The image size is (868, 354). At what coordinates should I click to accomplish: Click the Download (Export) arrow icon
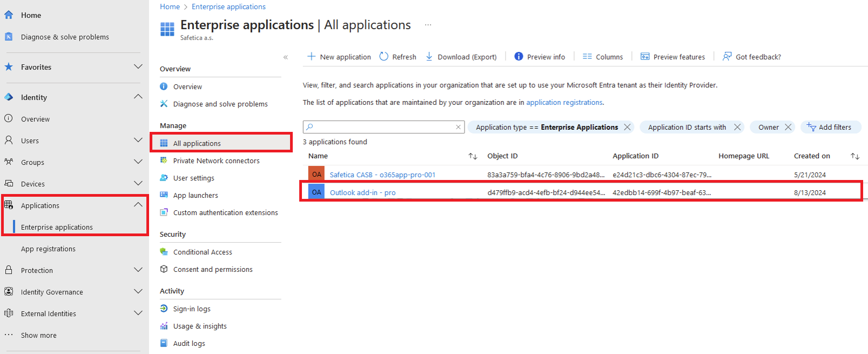[429, 56]
